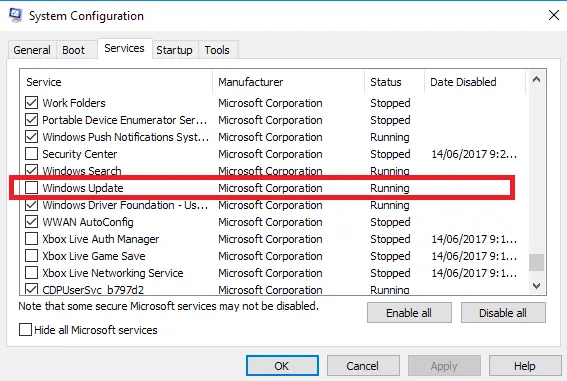Open Help for System Configuration
This screenshot has width=567, height=381.
click(x=525, y=366)
